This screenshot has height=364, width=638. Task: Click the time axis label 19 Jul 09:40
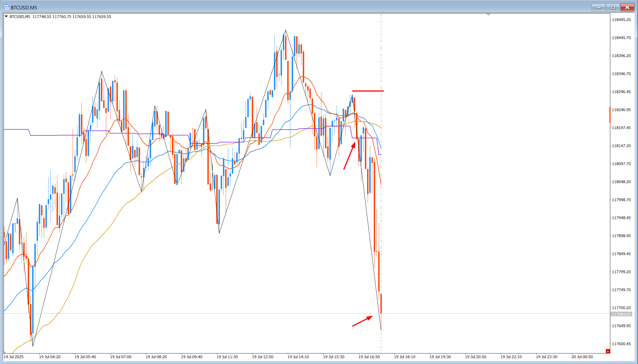click(192, 357)
